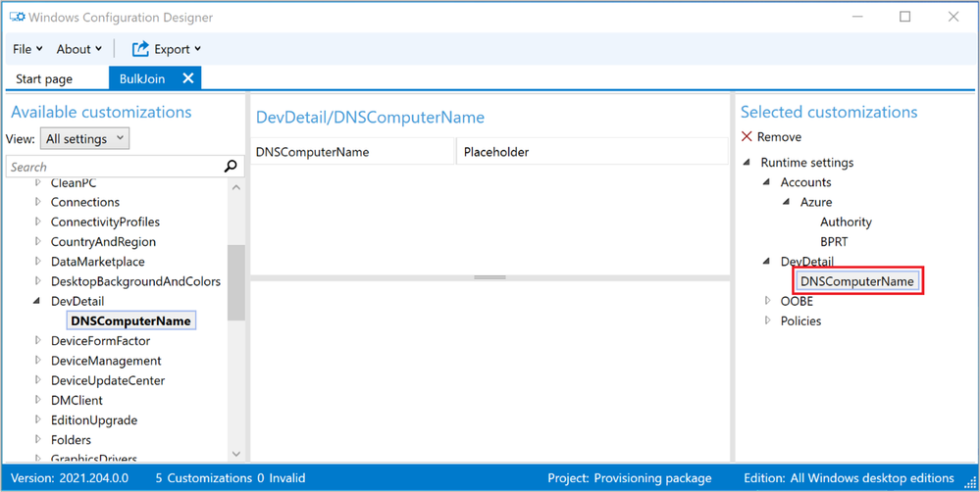Expand the ConnectivityProfiles node
Viewport: 980px width, 492px height.
pyautogui.click(x=38, y=221)
